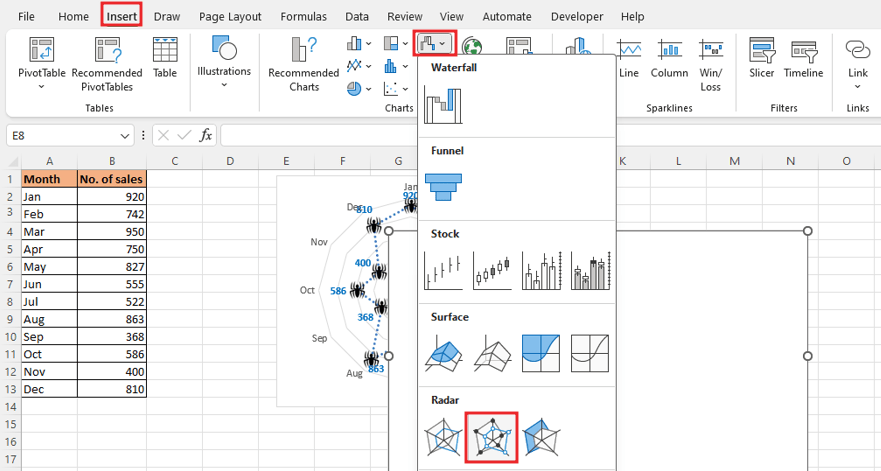The image size is (881, 471).
Task: Select Volume-High-Low-Close stock chart
Action: pyautogui.click(x=541, y=270)
